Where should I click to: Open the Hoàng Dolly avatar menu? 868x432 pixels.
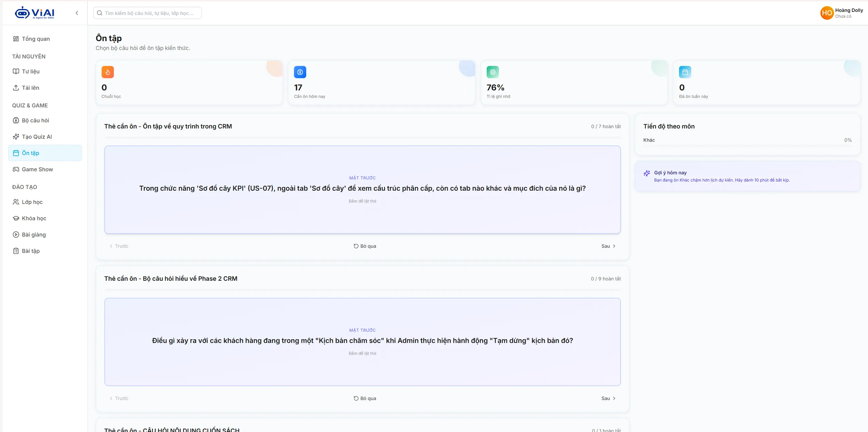click(827, 13)
